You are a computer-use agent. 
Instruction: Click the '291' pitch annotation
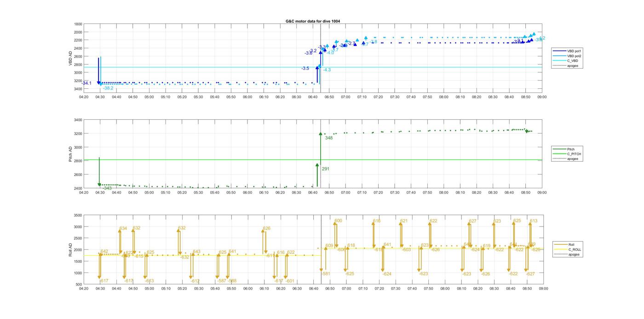[326, 169]
